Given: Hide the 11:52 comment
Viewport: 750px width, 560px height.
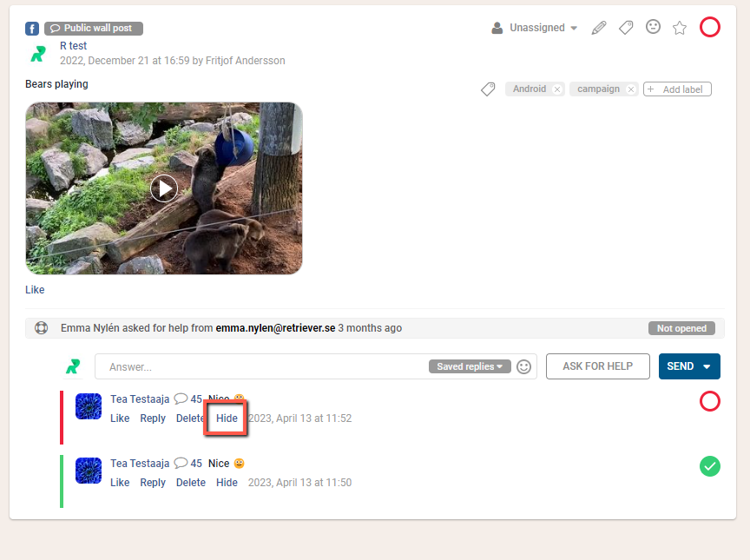Looking at the screenshot, I should tap(227, 418).
